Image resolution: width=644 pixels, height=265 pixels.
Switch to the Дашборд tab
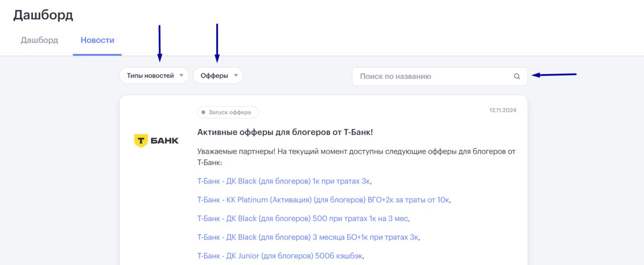coord(39,40)
